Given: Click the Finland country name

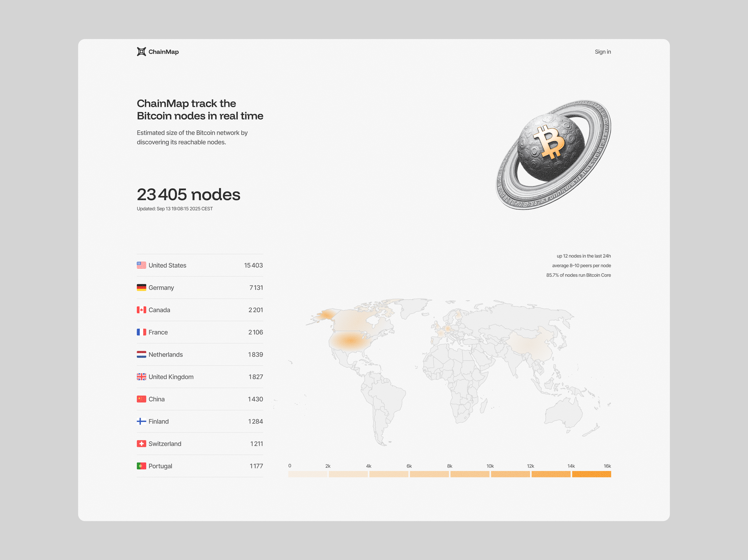Looking at the screenshot, I should (x=159, y=422).
